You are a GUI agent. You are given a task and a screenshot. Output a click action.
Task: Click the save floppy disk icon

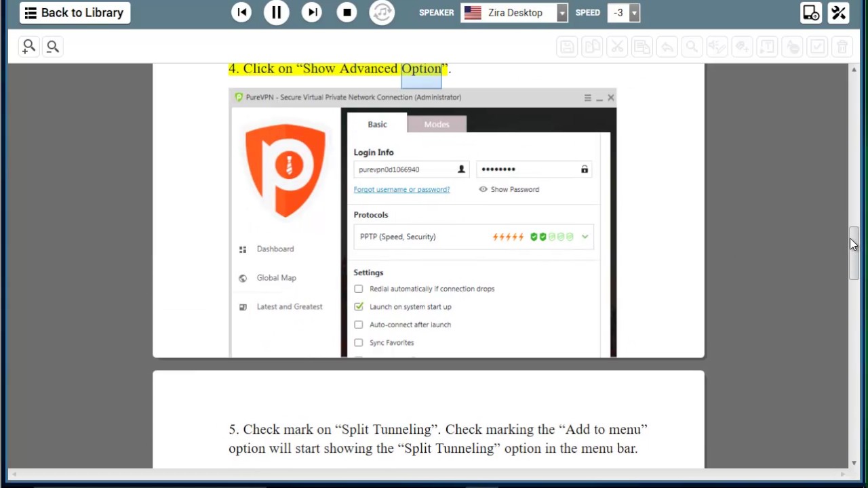[x=568, y=47]
